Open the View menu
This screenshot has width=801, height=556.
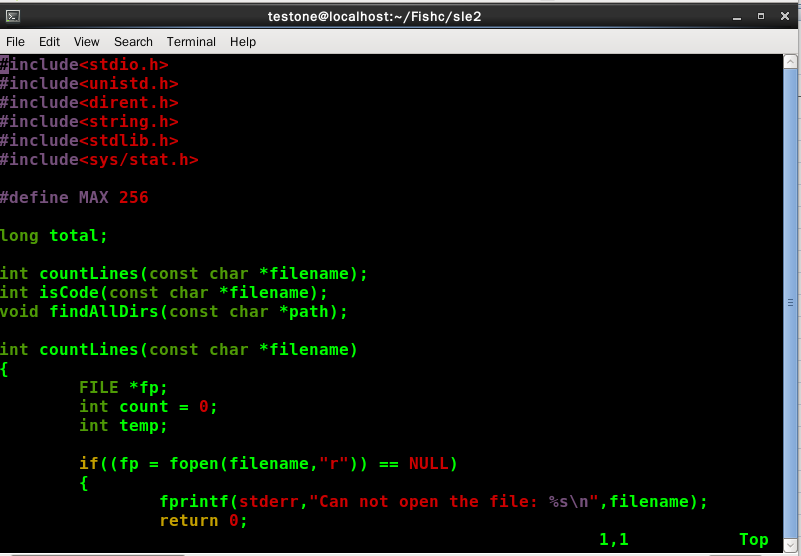87,42
